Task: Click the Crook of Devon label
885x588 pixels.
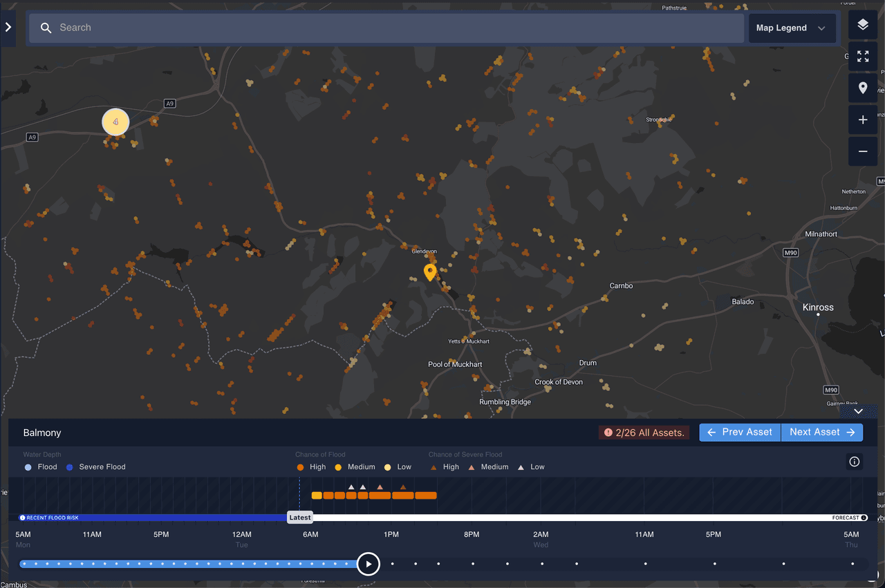Action: [x=559, y=382]
